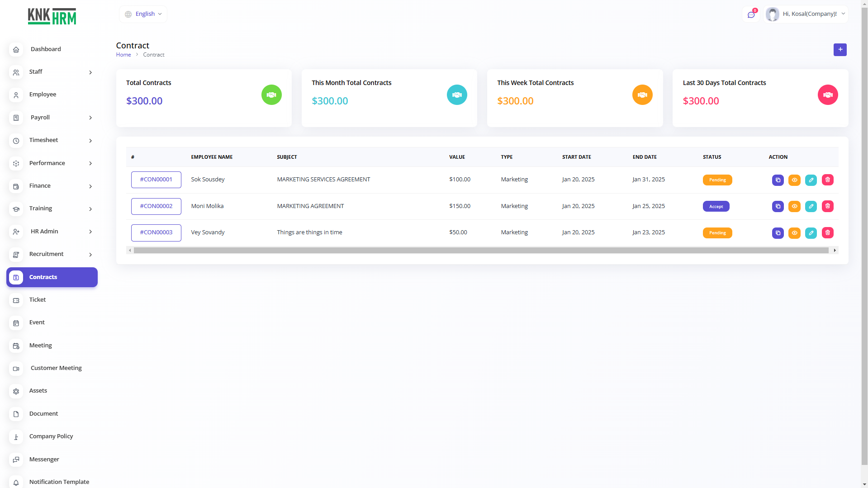This screenshot has height=488, width=868.
Task: Duplicate contract #CON00003 with copy icon
Action: (x=778, y=233)
